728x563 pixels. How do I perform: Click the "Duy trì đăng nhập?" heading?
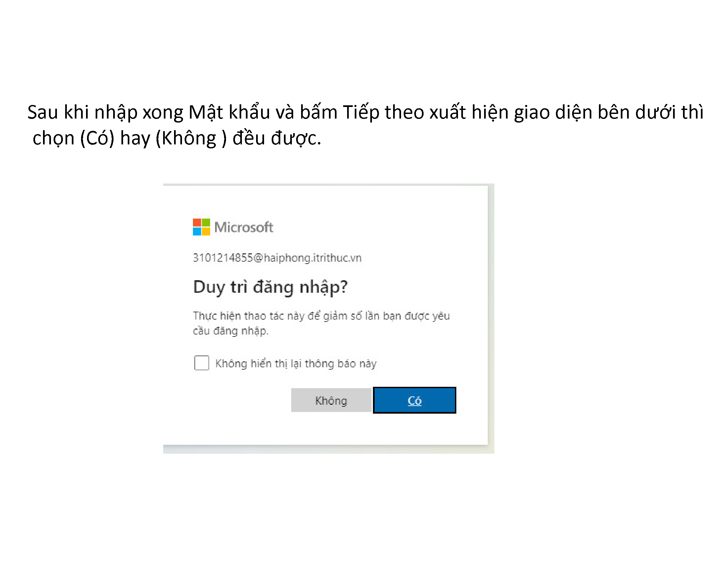[x=270, y=287]
